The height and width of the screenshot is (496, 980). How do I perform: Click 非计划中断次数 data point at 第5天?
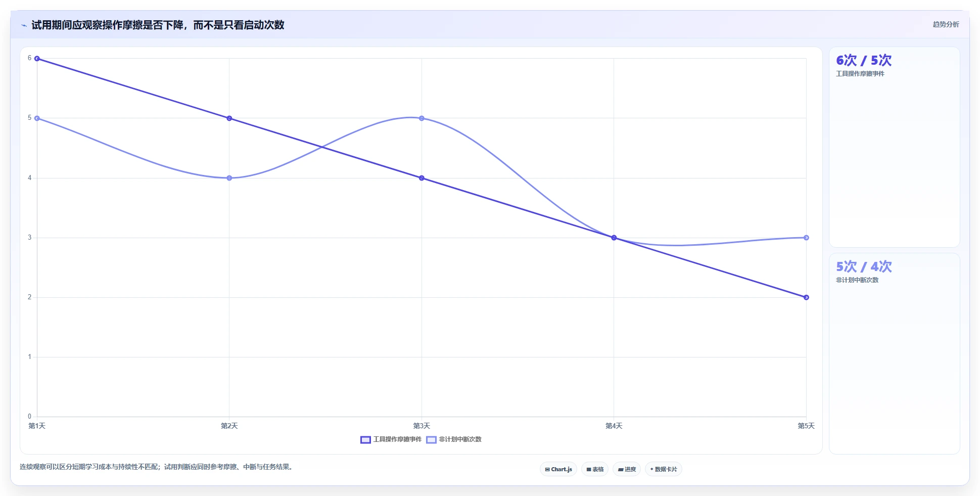pyautogui.click(x=806, y=238)
